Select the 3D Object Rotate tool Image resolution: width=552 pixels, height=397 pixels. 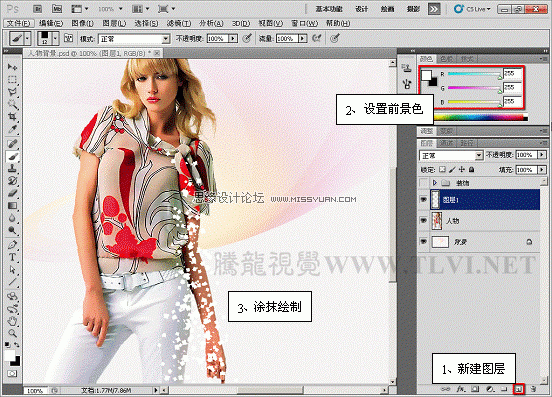[x=12, y=296]
